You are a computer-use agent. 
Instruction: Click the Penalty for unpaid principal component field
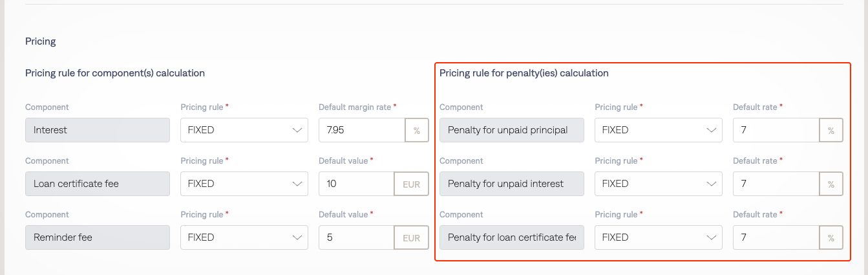pos(511,130)
